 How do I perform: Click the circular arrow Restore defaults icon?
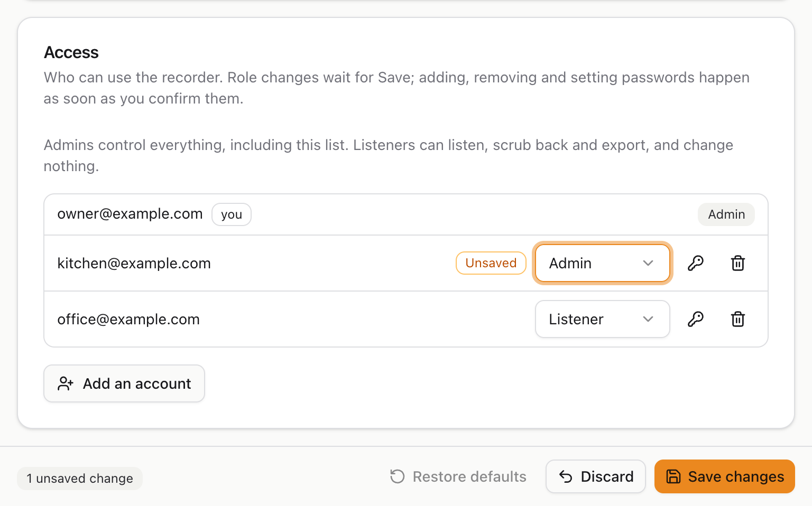coord(398,476)
